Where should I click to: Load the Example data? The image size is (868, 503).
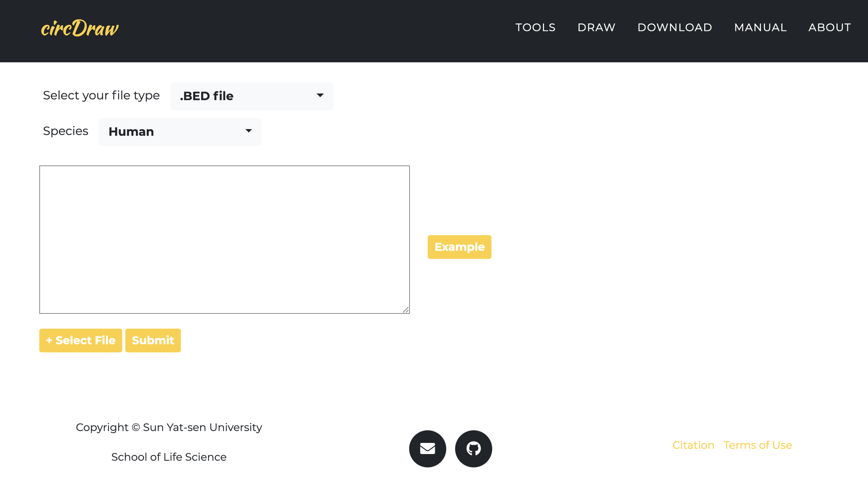point(459,247)
